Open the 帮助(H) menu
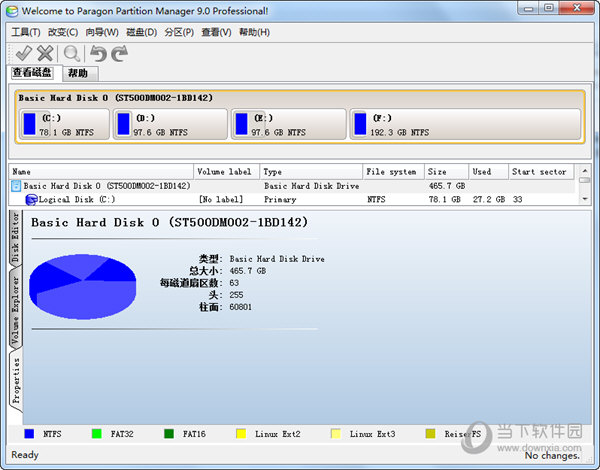600x470 pixels. 254,32
